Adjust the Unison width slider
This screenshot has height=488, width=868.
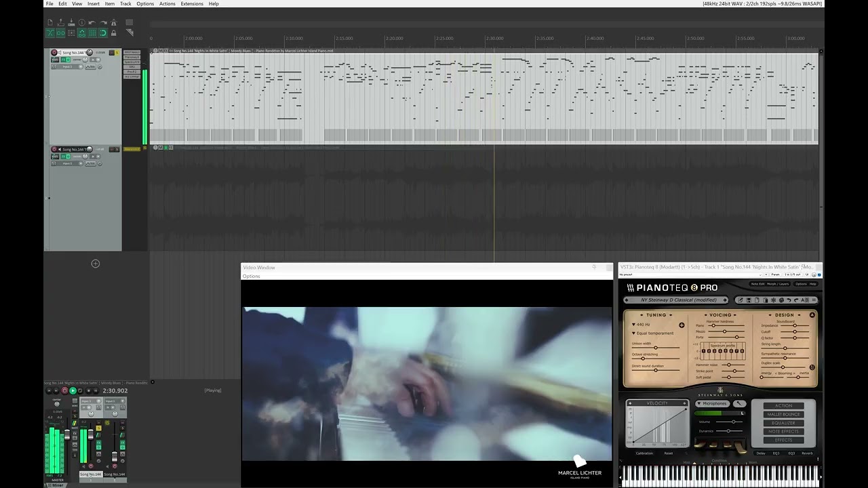point(656,348)
